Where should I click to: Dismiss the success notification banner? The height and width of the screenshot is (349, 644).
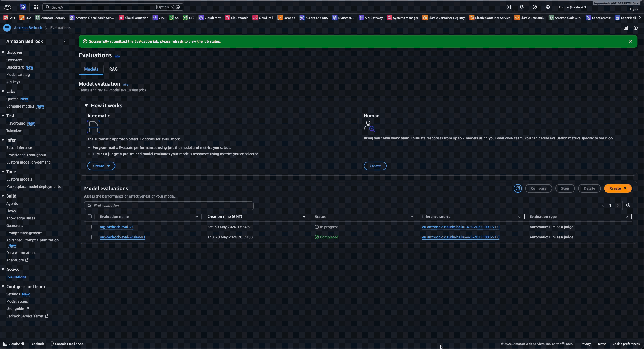tap(630, 41)
